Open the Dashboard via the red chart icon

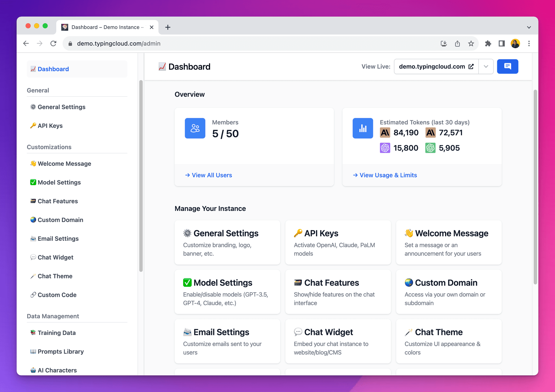33,69
